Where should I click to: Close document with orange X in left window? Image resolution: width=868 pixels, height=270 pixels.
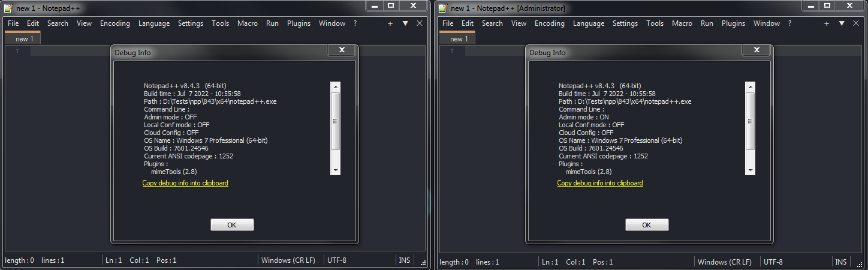420,23
